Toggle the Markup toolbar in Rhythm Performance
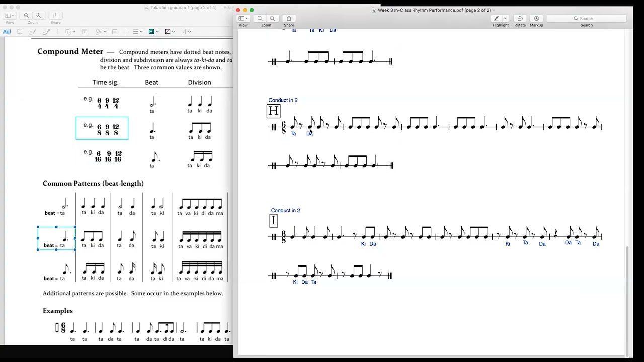This screenshot has height=362, width=644. pos(536,18)
